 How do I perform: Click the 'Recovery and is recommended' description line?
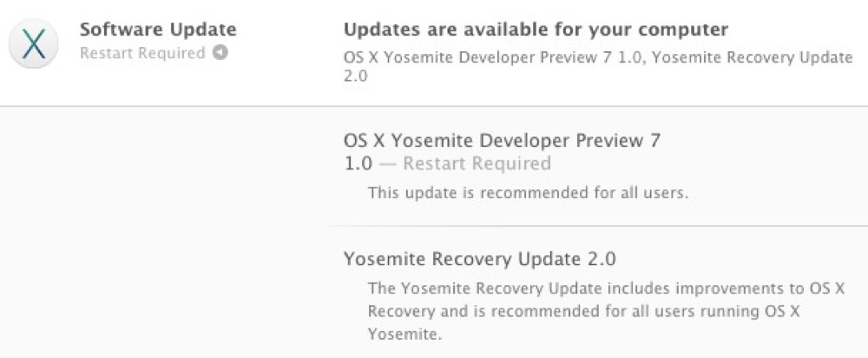point(584,311)
